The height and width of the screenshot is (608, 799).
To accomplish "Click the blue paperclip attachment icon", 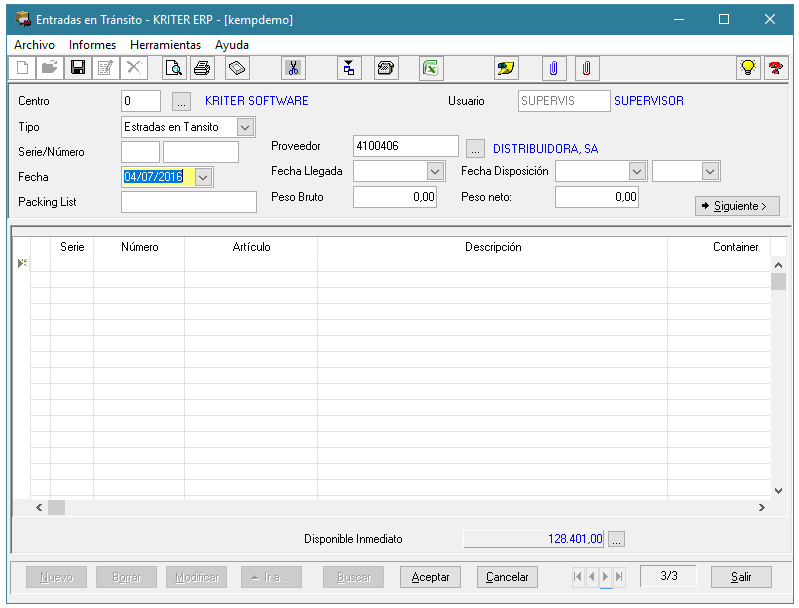I will pyautogui.click(x=553, y=68).
